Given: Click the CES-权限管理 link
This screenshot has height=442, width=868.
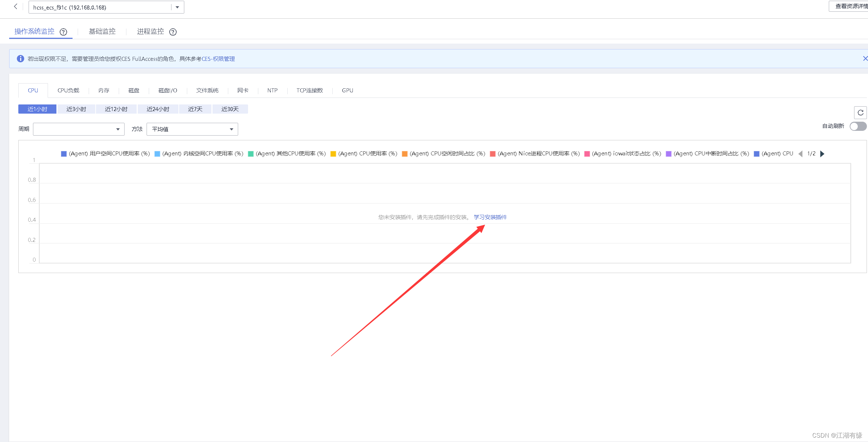Looking at the screenshot, I should 218,59.
